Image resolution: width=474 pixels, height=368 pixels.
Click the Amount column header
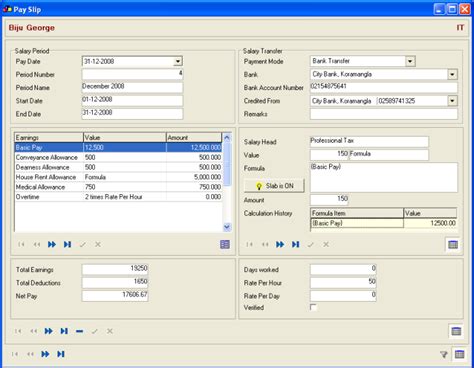[194, 137]
